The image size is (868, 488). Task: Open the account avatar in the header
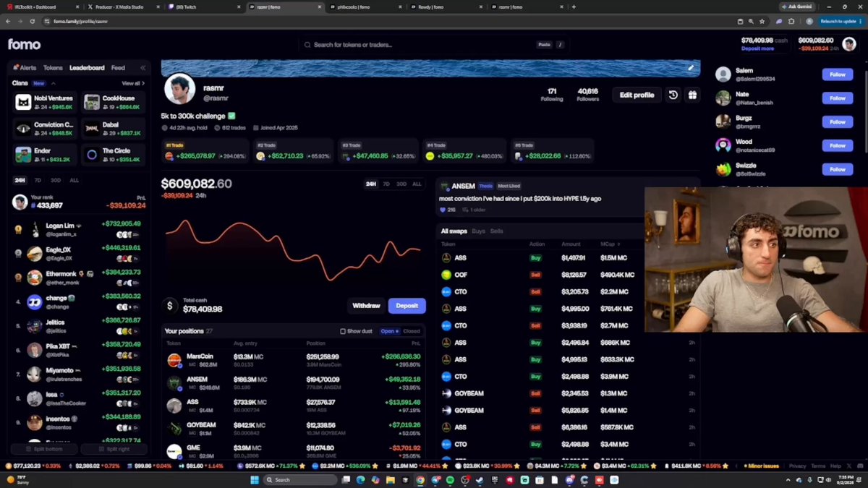848,44
